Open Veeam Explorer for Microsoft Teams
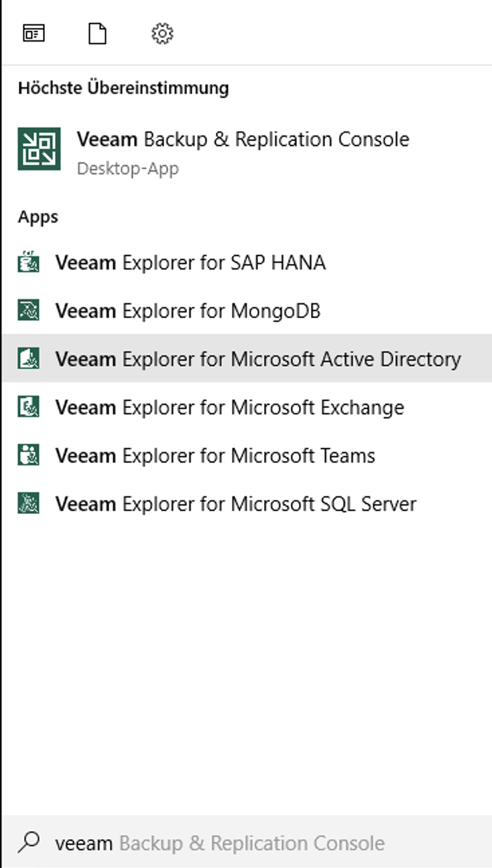 click(x=214, y=455)
